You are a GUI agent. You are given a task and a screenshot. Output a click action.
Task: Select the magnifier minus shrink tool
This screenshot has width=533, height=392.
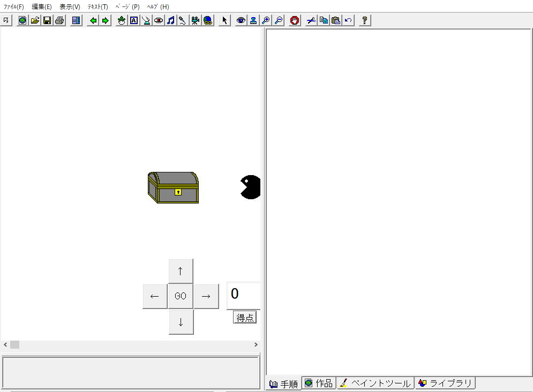pos(279,20)
